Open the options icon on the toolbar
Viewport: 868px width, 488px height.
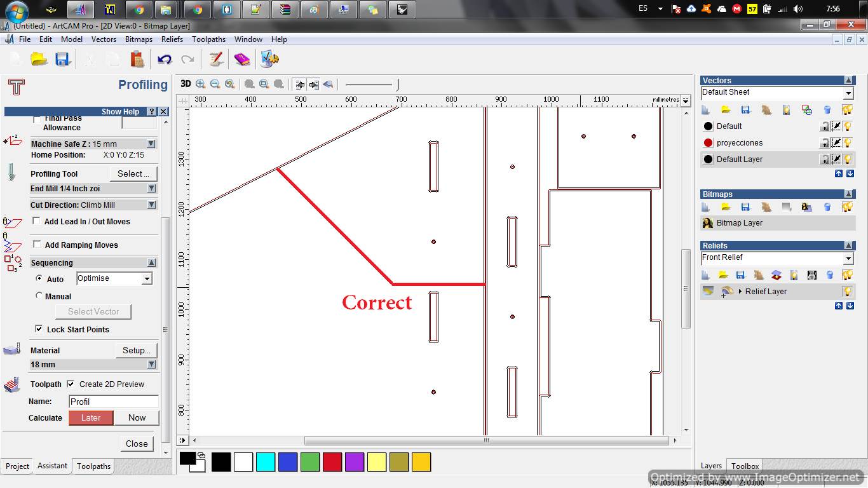point(269,60)
